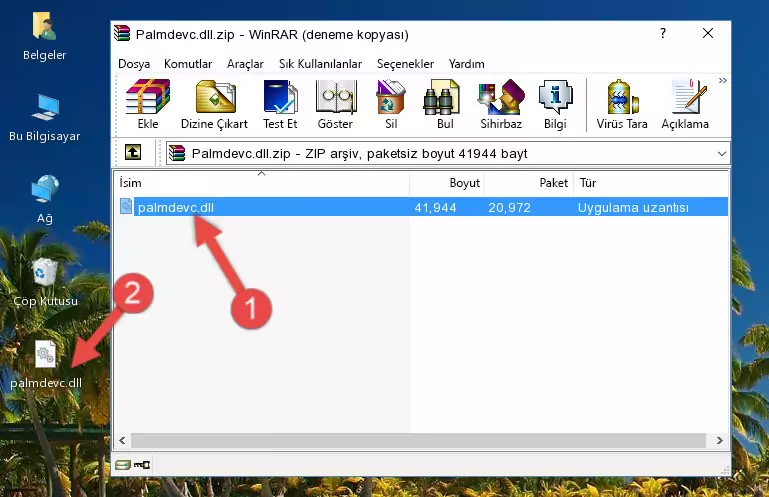Sort by Tür column header
The height and width of the screenshot is (497, 769).
[650, 183]
